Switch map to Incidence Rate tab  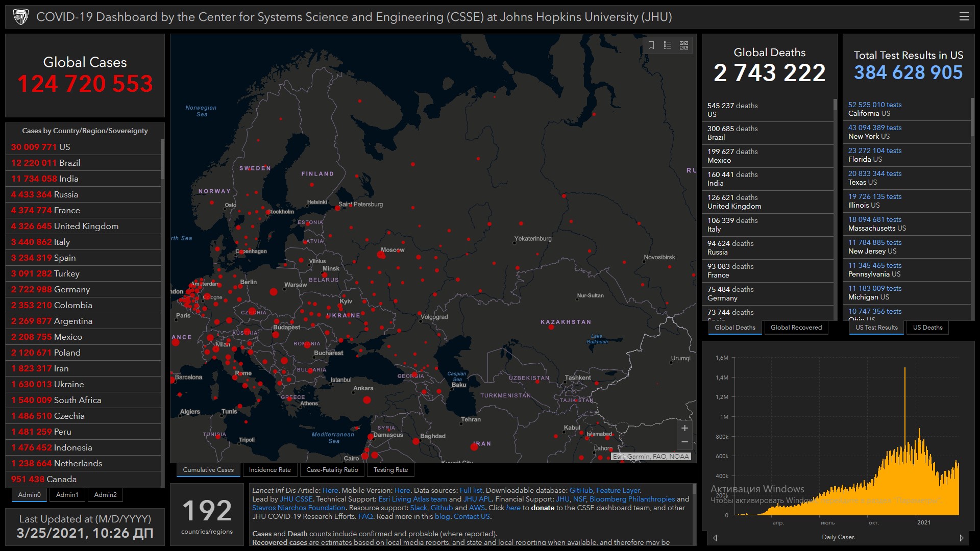269,470
